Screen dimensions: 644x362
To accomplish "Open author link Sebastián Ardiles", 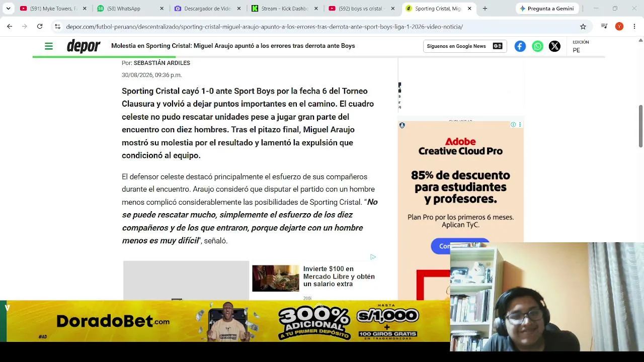I will click(162, 63).
